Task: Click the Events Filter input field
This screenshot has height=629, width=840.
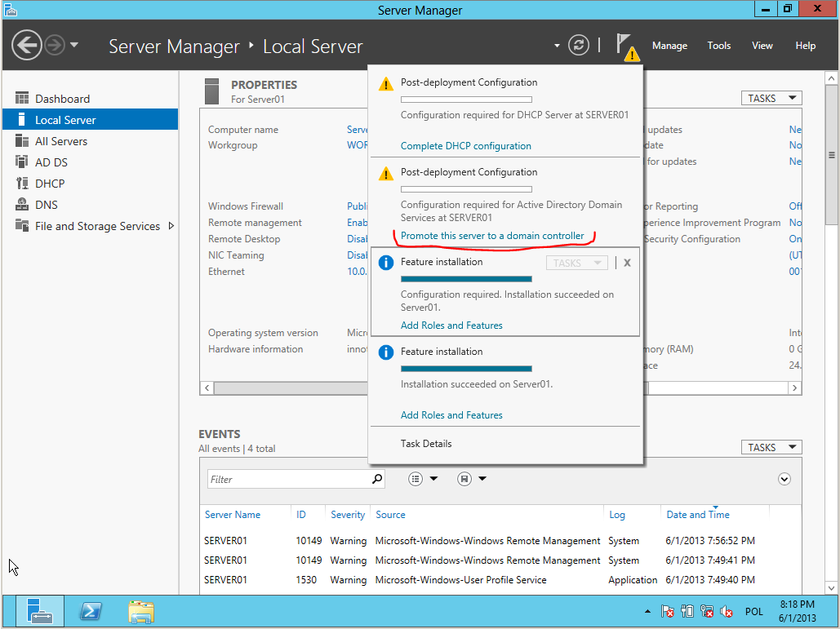Action: tap(288, 479)
